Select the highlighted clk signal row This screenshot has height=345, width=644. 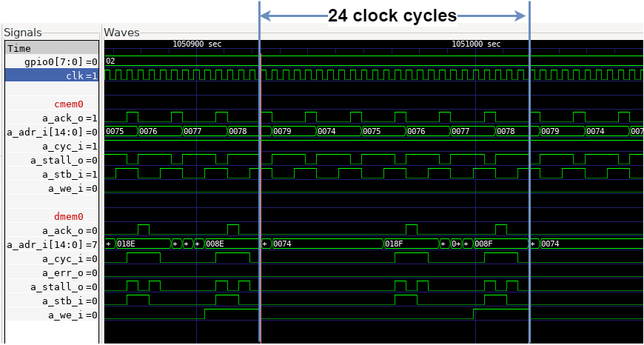[52, 76]
